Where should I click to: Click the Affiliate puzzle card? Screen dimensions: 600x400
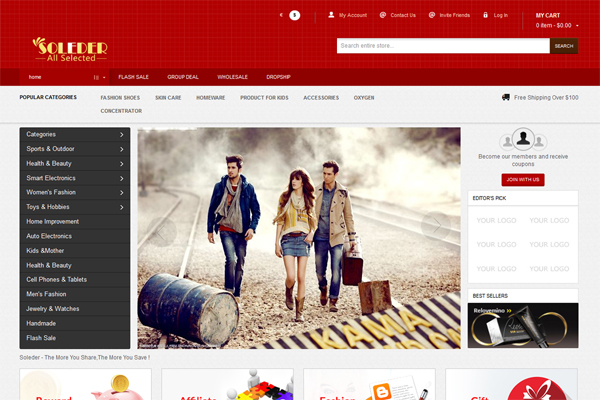(227, 384)
